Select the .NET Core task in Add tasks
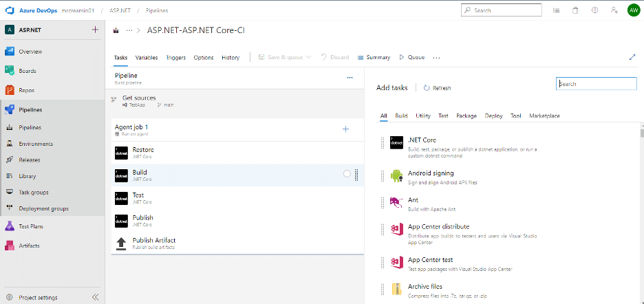The height and width of the screenshot is (304, 644). click(x=464, y=147)
